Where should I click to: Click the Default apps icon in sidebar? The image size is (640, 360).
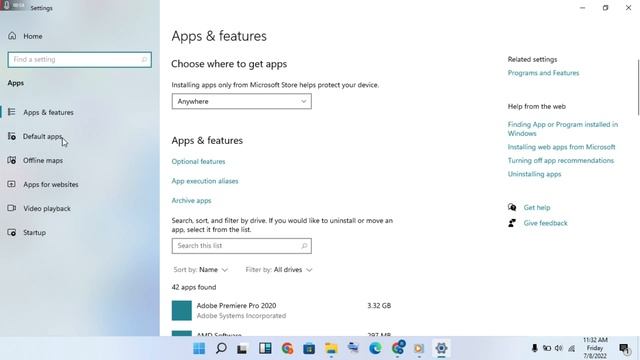pyautogui.click(x=12, y=136)
